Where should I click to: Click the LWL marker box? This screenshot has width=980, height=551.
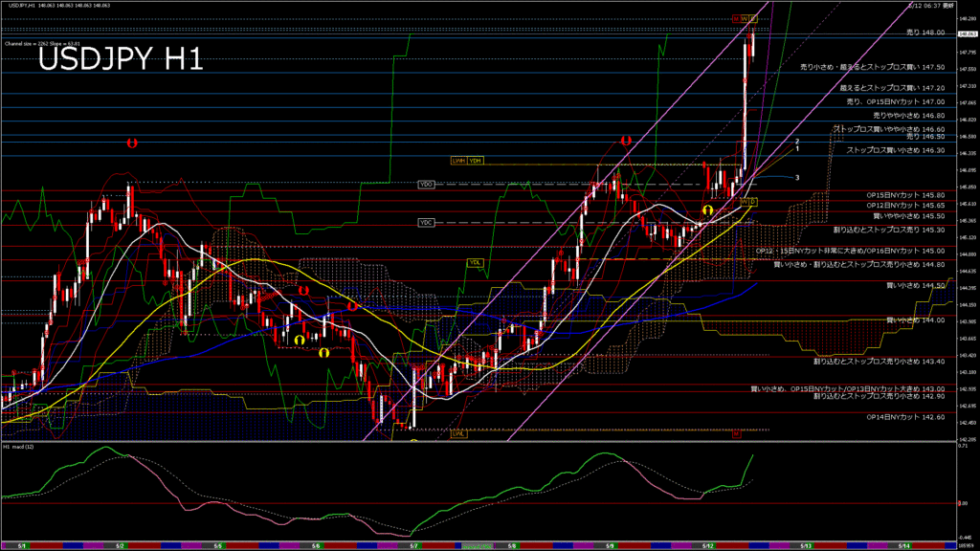pyautogui.click(x=458, y=433)
